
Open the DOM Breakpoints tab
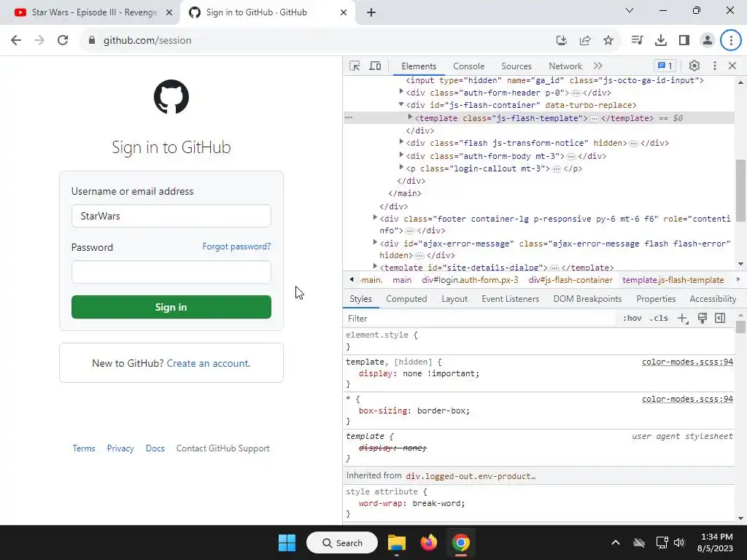(587, 299)
